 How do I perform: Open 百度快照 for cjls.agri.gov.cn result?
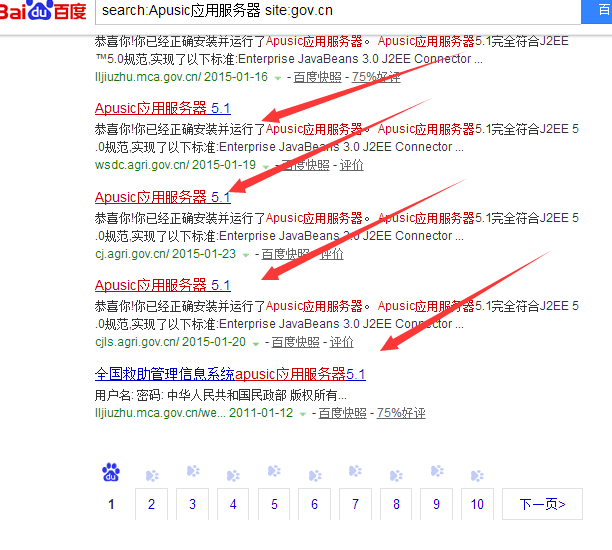[x=295, y=342]
